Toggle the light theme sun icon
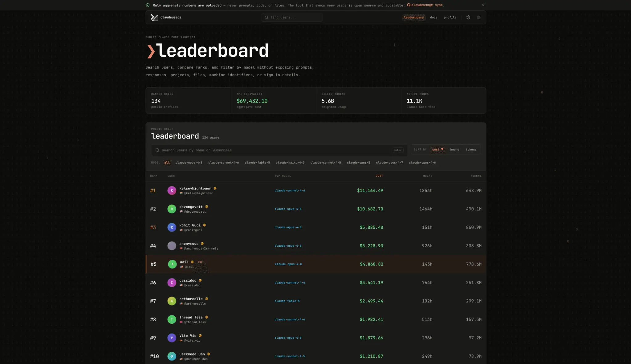The image size is (631, 364). click(x=479, y=17)
